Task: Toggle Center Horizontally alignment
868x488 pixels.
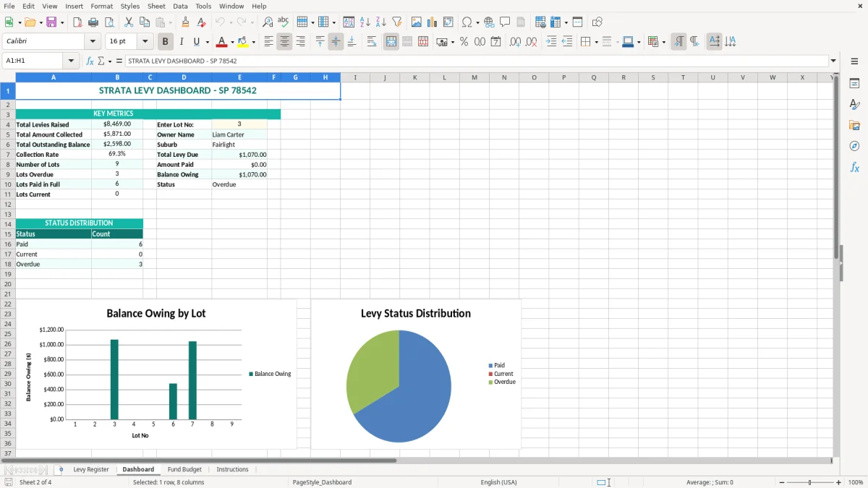Action: (284, 42)
